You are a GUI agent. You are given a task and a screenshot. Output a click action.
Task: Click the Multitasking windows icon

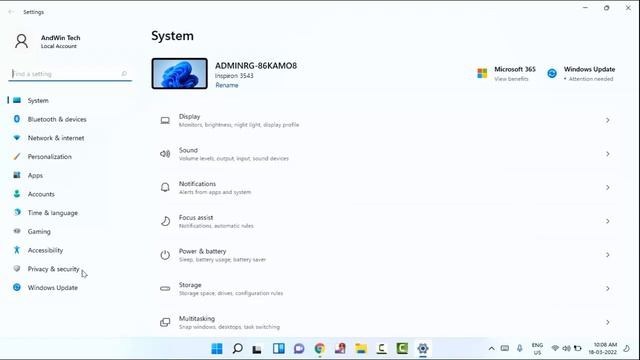pyautogui.click(x=165, y=322)
